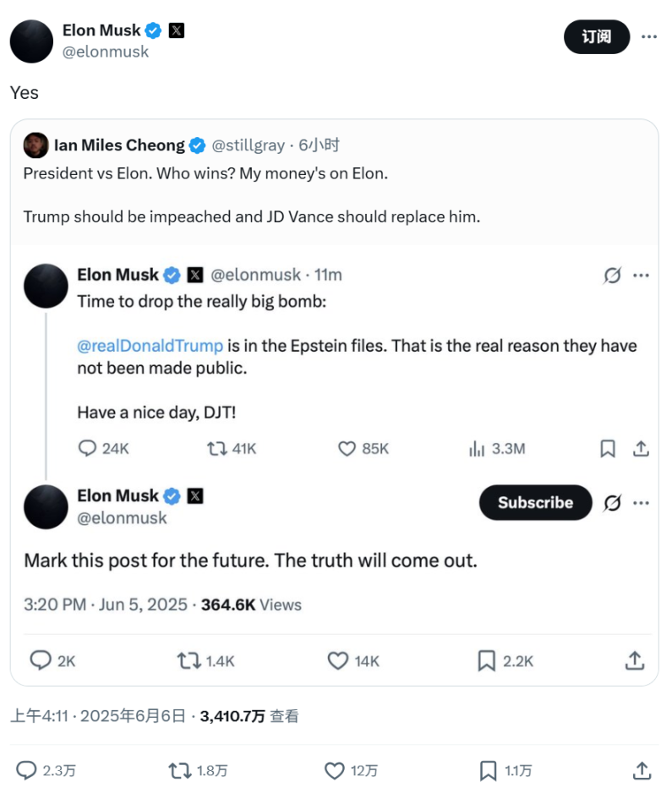Screen dimensions: 672x793
Task: Click the 2.2K bookmark icon
Action: click(486, 660)
